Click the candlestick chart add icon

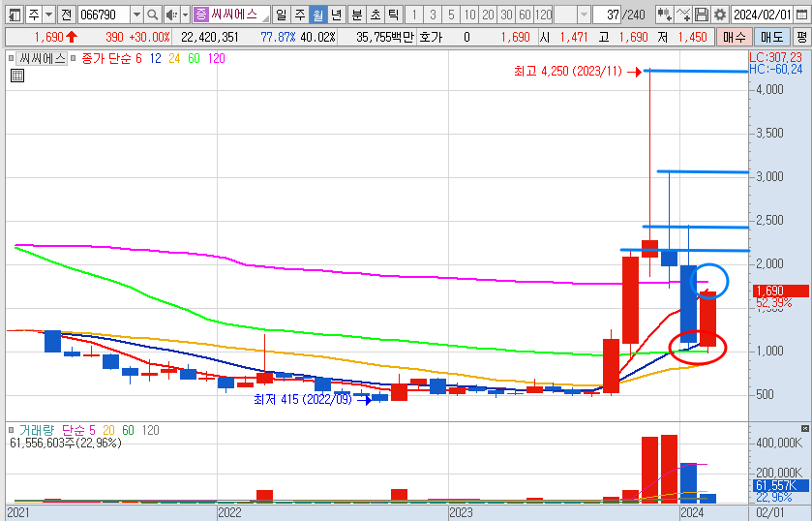click(665, 15)
